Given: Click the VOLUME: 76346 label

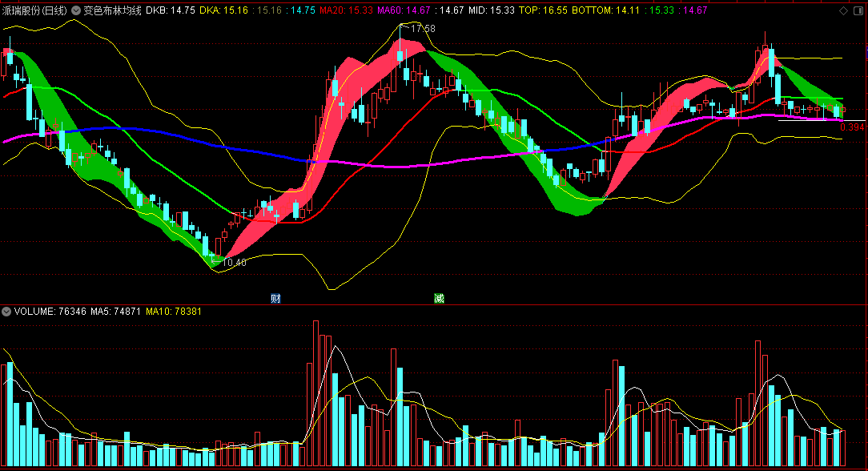Looking at the screenshot, I should pos(50,312).
